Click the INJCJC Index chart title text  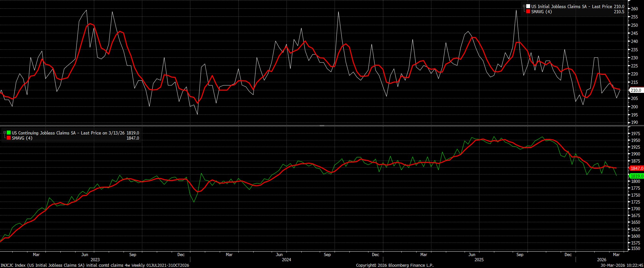[x=95, y=265]
